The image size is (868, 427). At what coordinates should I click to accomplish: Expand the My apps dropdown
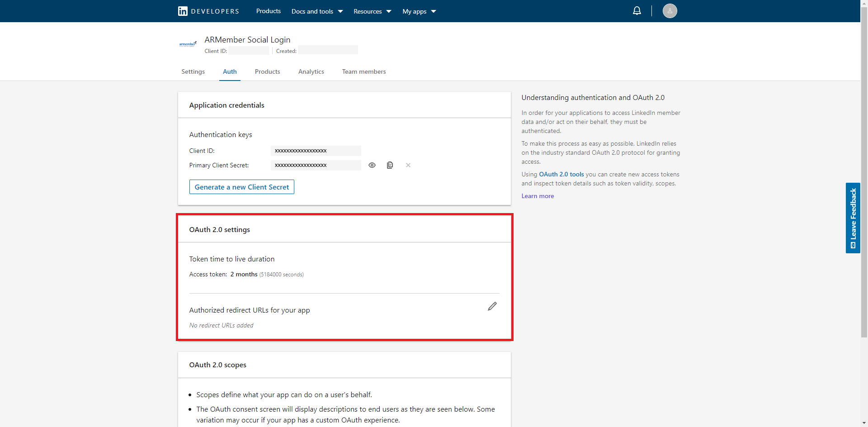[418, 11]
